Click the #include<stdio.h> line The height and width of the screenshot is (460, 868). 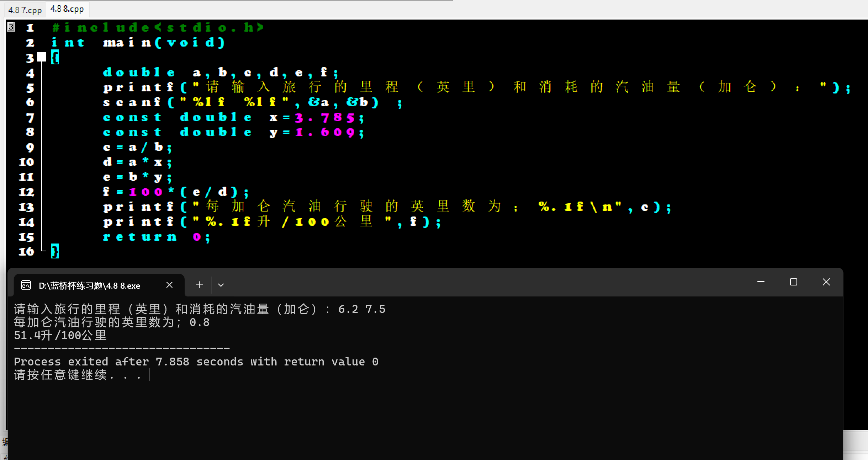(x=158, y=27)
